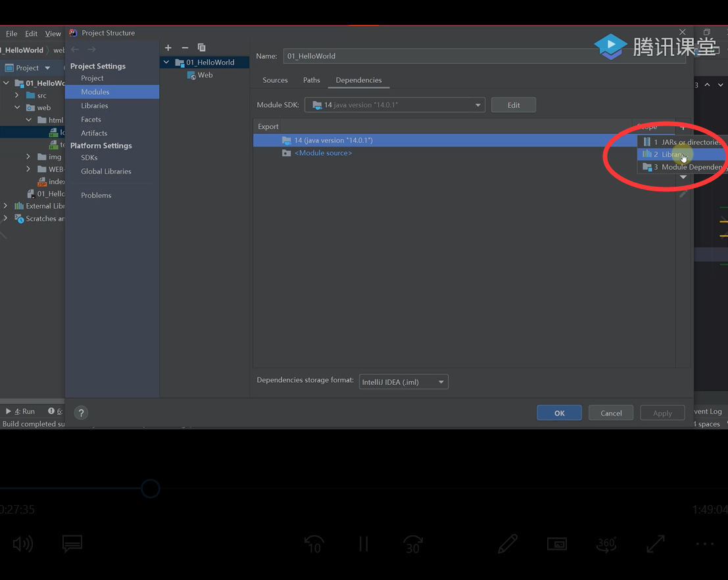Expand the External Libraries node
Viewport: 728px width, 580px height.
click(5, 206)
